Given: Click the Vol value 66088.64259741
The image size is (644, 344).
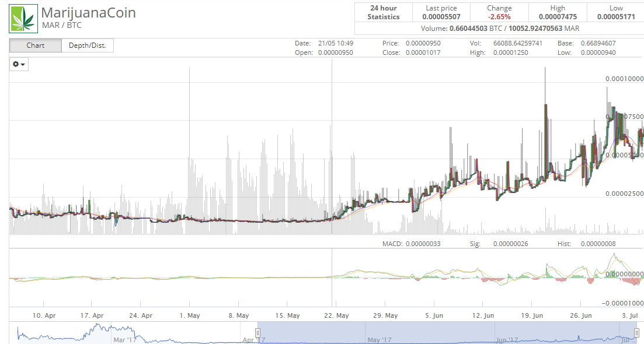Looking at the screenshot, I should [x=518, y=43].
